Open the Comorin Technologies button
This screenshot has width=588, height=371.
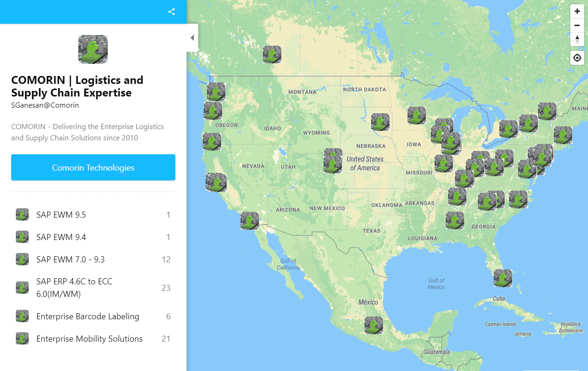coord(93,167)
